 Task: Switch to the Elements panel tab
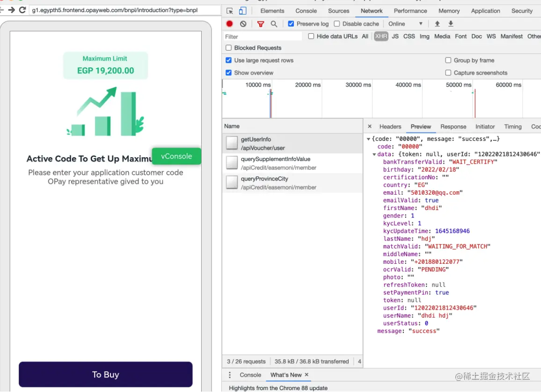tap(272, 11)
